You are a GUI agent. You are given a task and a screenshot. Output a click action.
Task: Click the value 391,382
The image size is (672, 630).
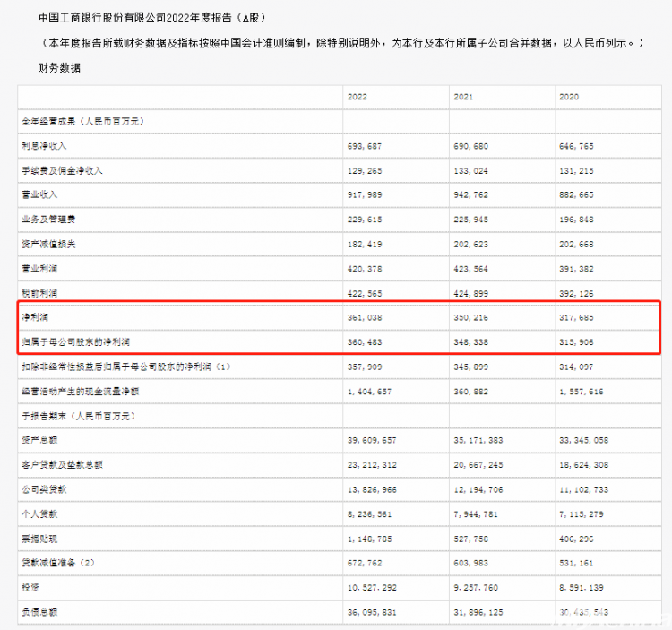pyautogui.click(x=576, y=269)
